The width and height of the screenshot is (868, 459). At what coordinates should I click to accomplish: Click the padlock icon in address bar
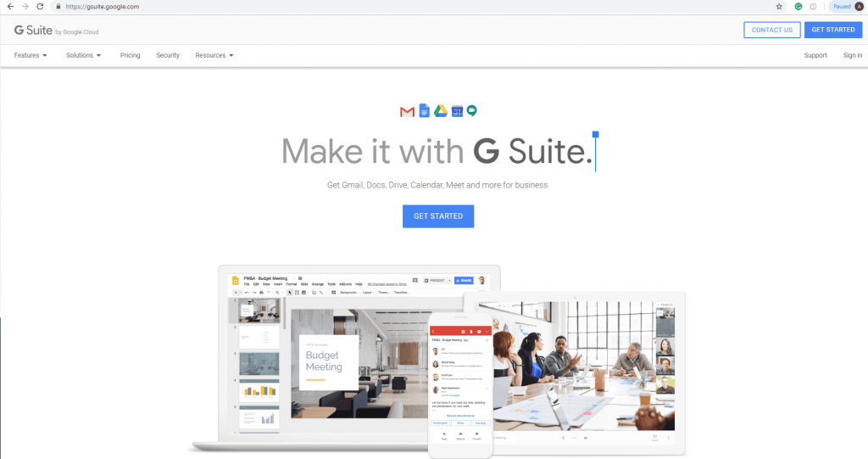(58, 7)
